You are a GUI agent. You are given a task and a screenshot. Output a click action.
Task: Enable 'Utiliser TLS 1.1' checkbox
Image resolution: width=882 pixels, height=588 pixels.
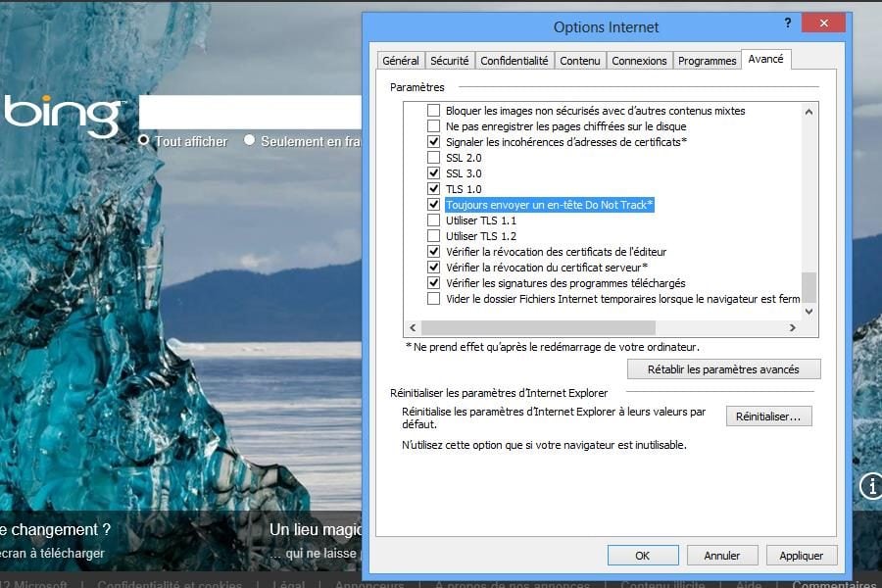click(x=434, y=220)
